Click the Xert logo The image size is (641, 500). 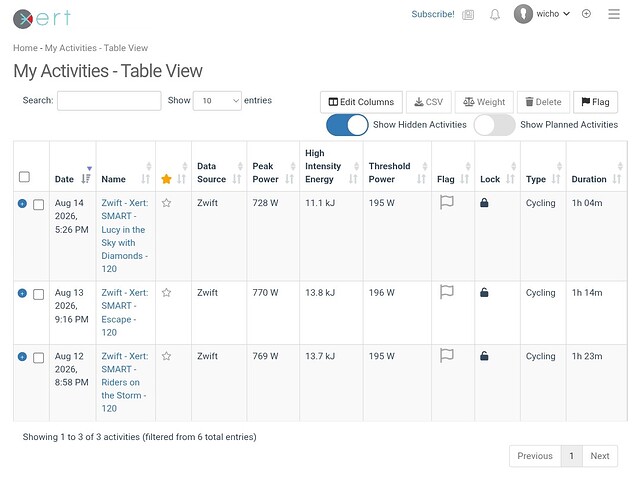[x=42, y=18]
